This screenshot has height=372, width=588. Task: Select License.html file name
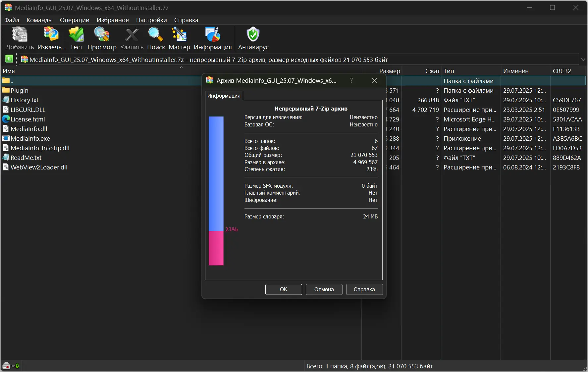click(28, 119)
